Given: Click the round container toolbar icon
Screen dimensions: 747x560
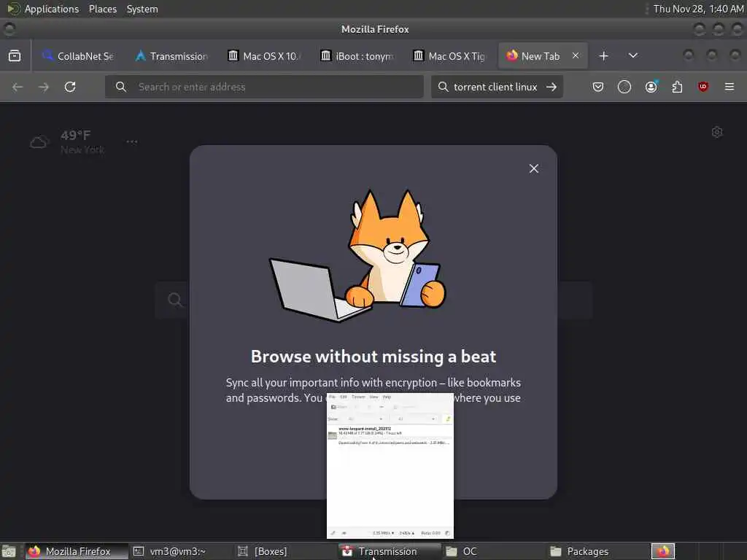Looking at the screenshot, I should [624, 87].
